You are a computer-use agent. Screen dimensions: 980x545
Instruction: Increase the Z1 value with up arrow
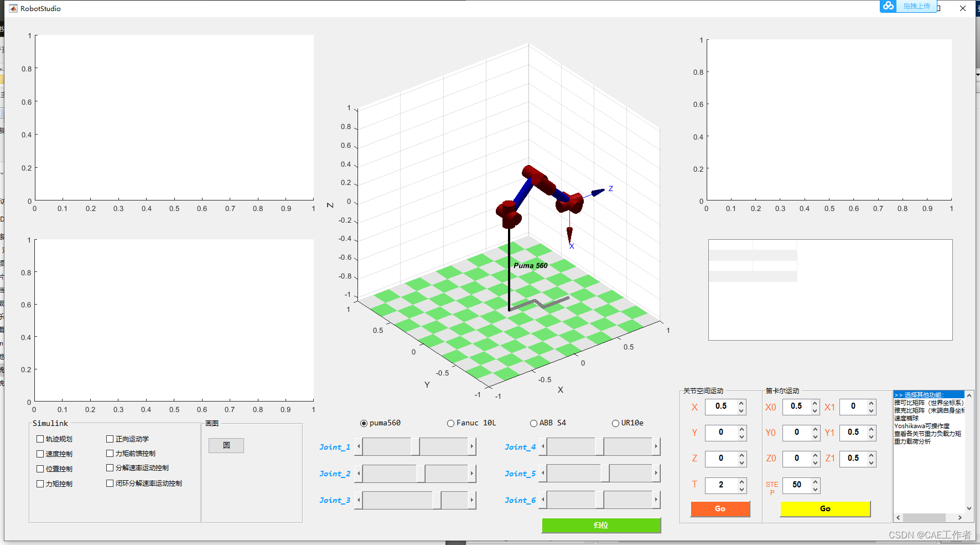click(x=872, y=455)
